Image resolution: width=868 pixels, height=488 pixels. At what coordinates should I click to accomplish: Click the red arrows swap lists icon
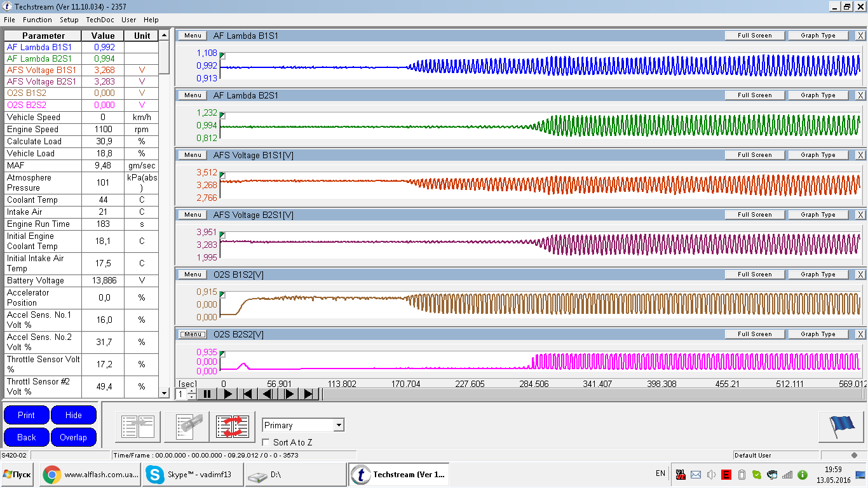pyautogui.click(x=233, y=426)
